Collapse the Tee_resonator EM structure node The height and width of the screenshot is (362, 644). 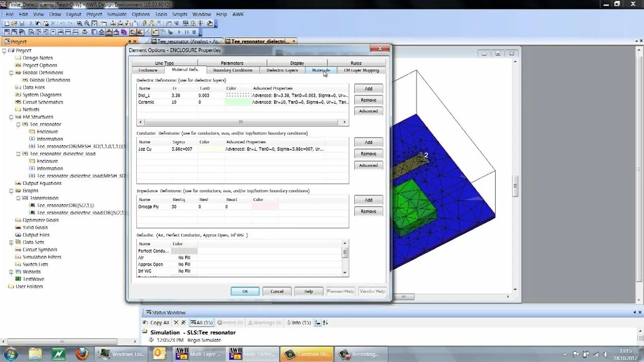click(19, 124)
